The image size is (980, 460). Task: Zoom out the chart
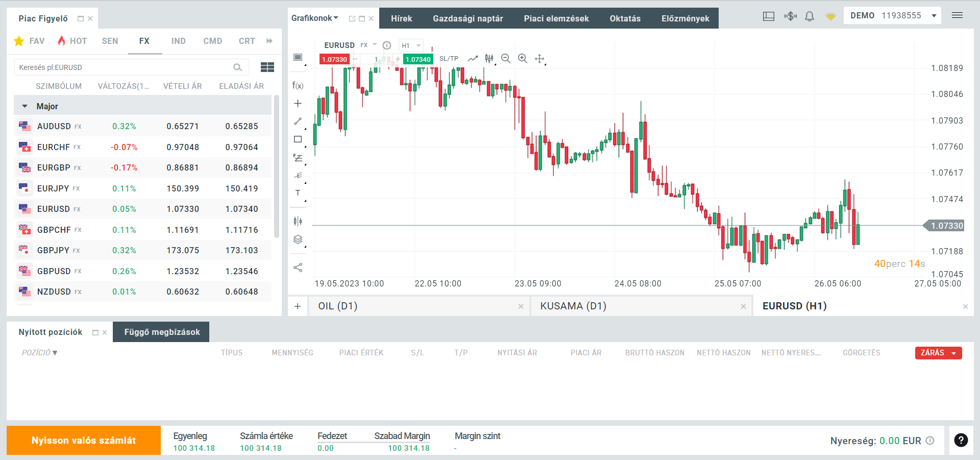point(506,58)
